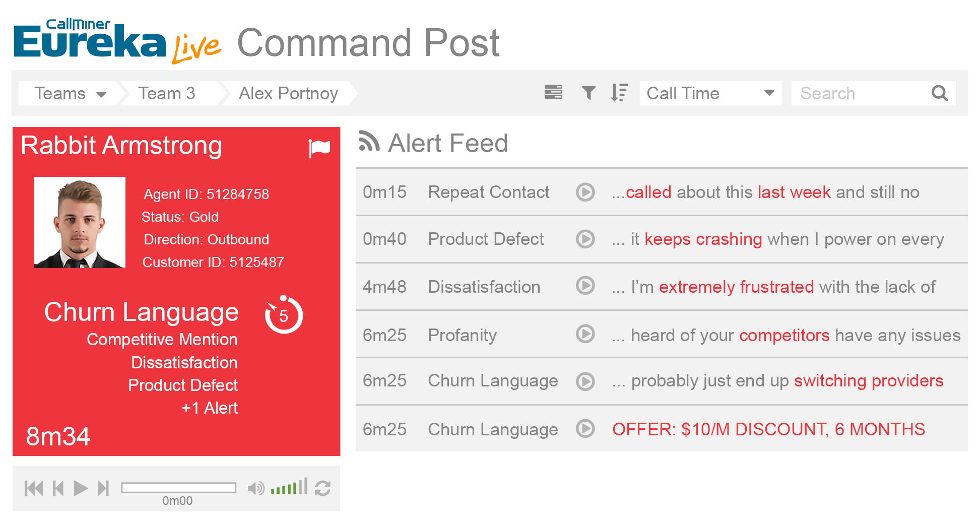Click the list view icon in toolbar
Viewport: 980px width, 524px height.
click(x=553, y=93)
